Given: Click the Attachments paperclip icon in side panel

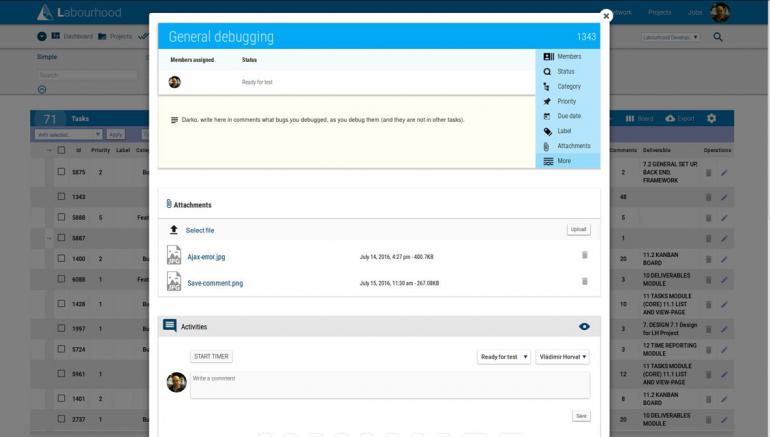Looking at the screenshot, I should [547, 146].
